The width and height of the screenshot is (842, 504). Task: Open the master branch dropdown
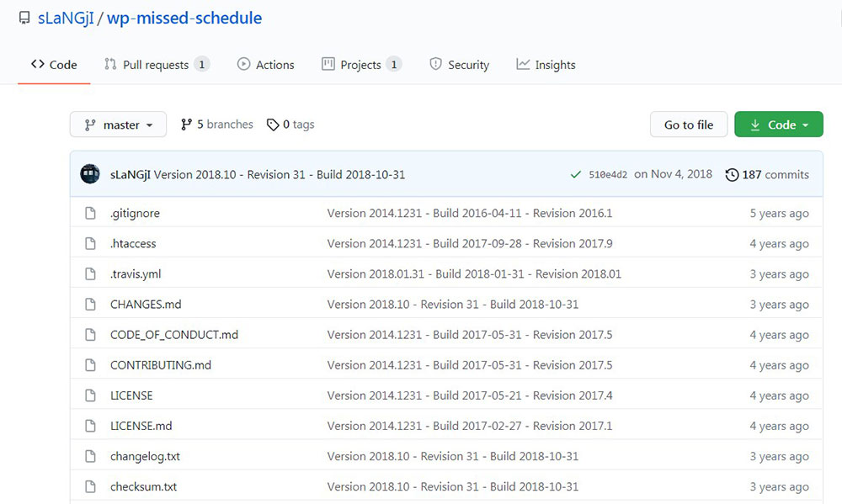coord(118,125)
